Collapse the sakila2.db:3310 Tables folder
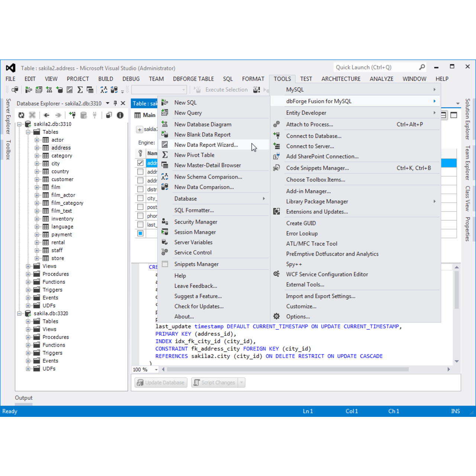This screenshot has height=476, width=476. click(x=28, y=132)
